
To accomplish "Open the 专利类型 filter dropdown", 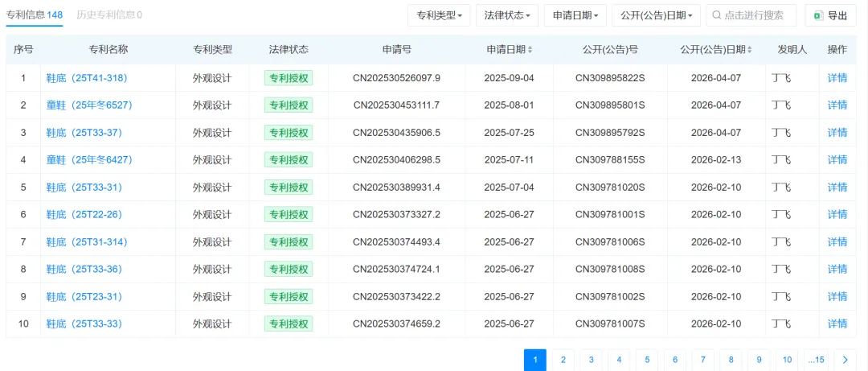I will [x=439, y=15].
